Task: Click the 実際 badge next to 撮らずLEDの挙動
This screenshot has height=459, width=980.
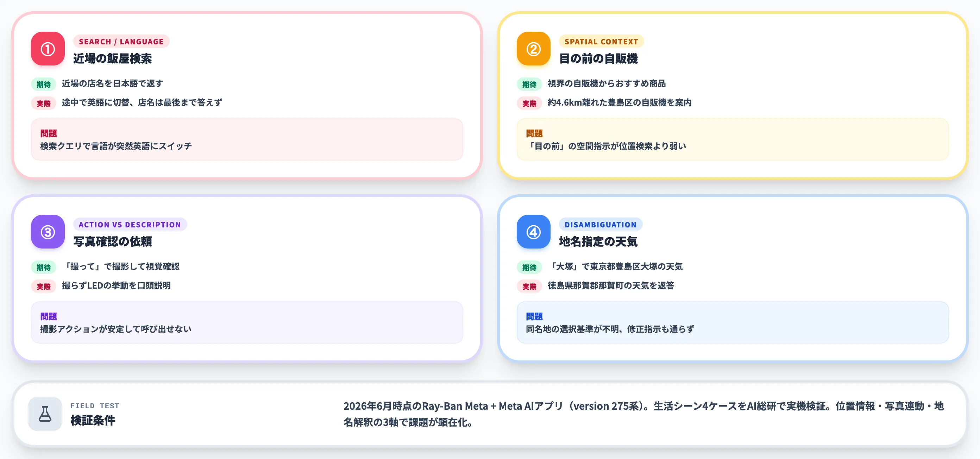Action: coord(43,286)
